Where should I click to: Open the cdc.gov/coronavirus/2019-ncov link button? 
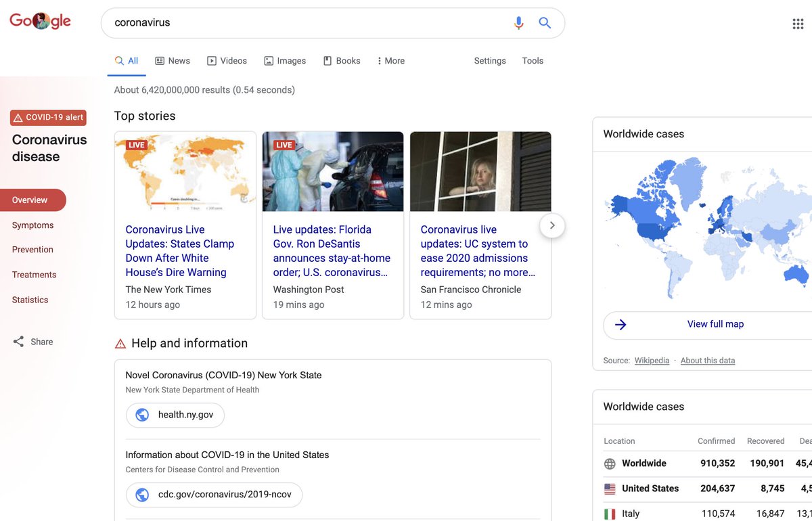point(214,495)
